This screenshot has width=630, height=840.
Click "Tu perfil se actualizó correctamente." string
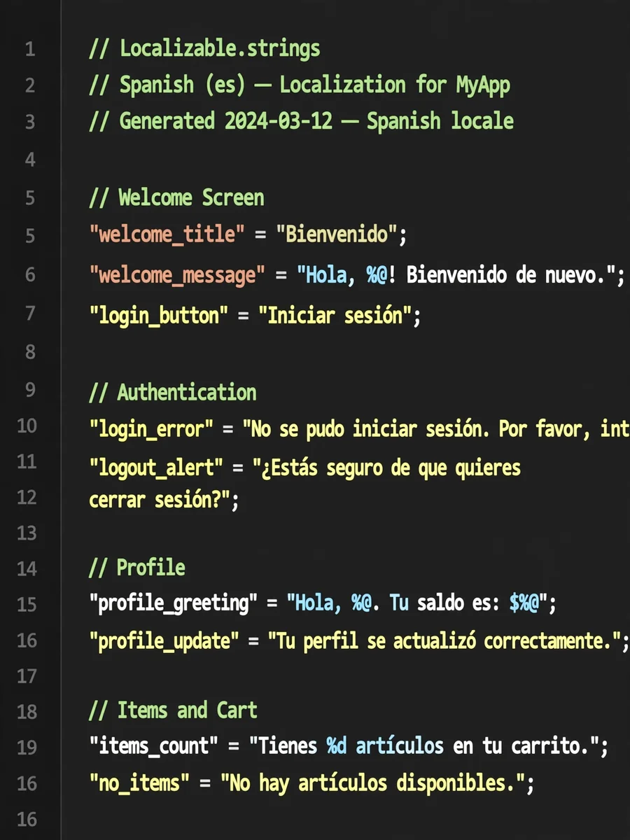coord(444,640)
